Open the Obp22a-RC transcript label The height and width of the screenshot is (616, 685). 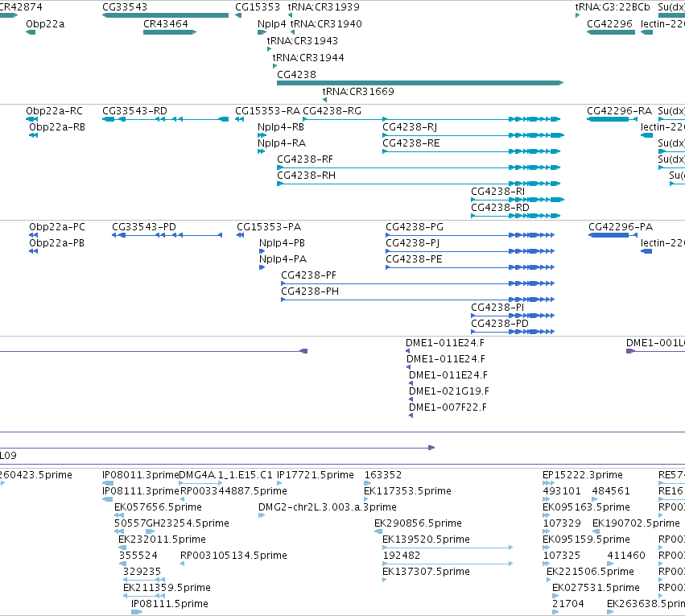pos(54,111)
